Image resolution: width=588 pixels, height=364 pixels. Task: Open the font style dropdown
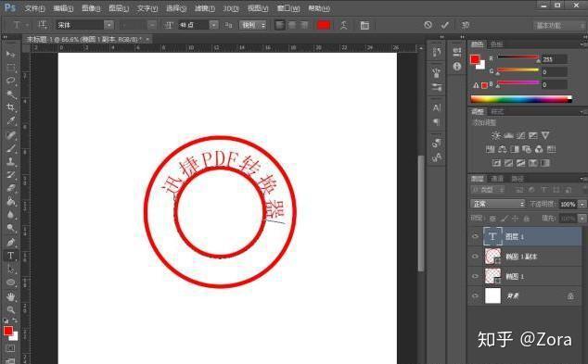pyautogui.click(x=151, y=25)
